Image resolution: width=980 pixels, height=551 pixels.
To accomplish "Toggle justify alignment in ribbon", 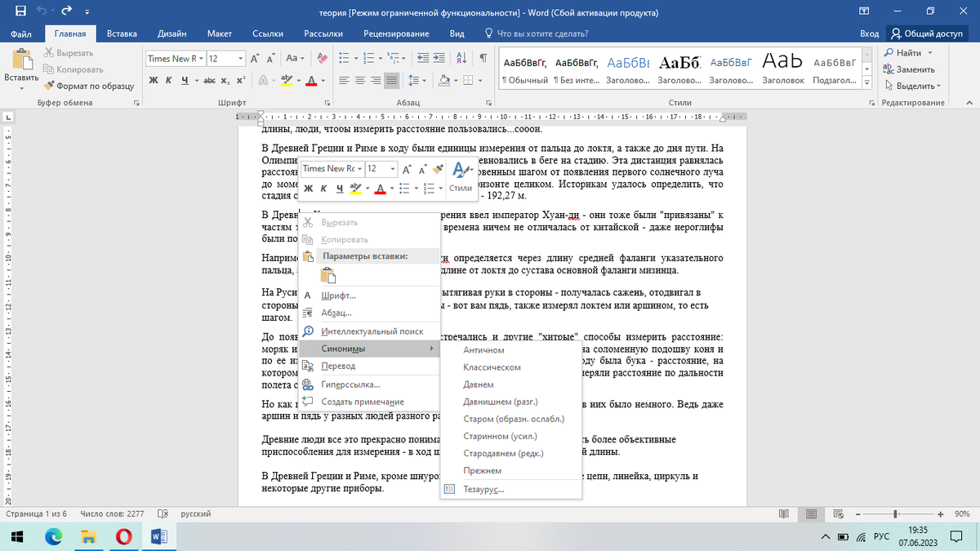I will click(x=393, y=80).
